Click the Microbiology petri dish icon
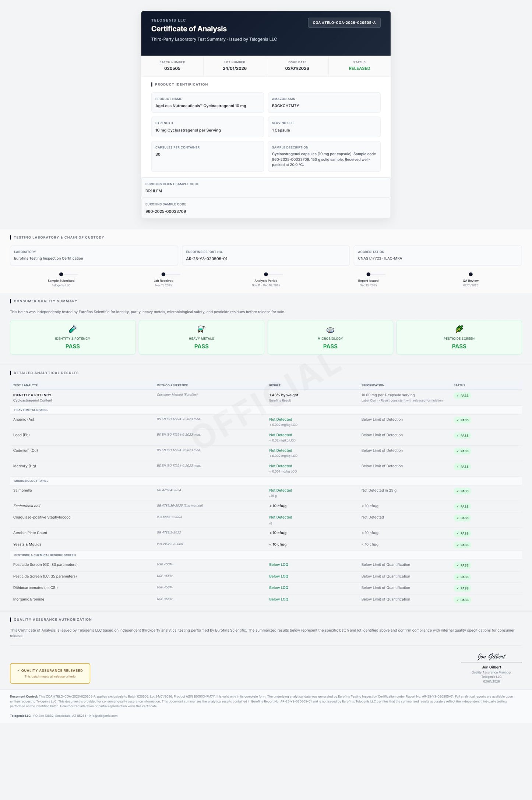Image resolution: width=532 pixels, height=800 pixels. coord(330,330)
